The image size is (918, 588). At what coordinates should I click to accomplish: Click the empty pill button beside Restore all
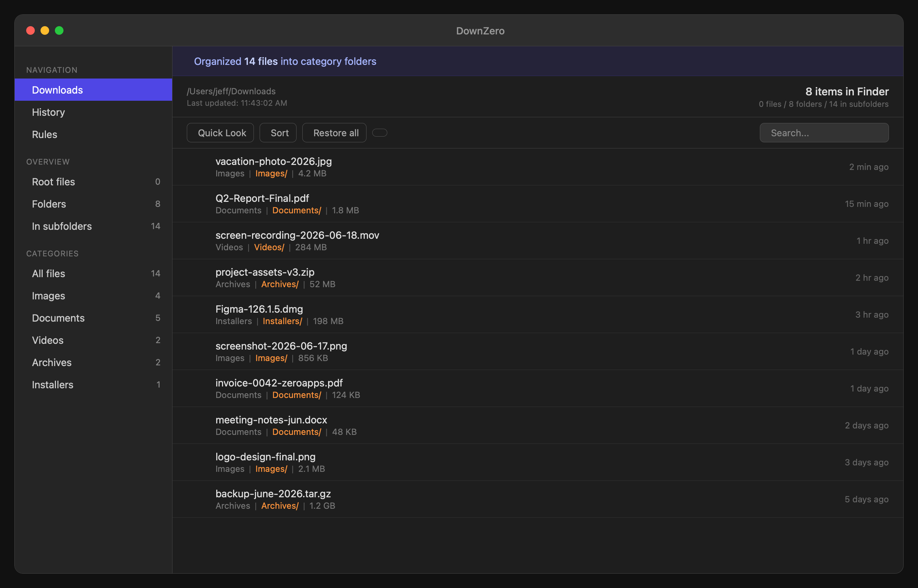(380, 133)
